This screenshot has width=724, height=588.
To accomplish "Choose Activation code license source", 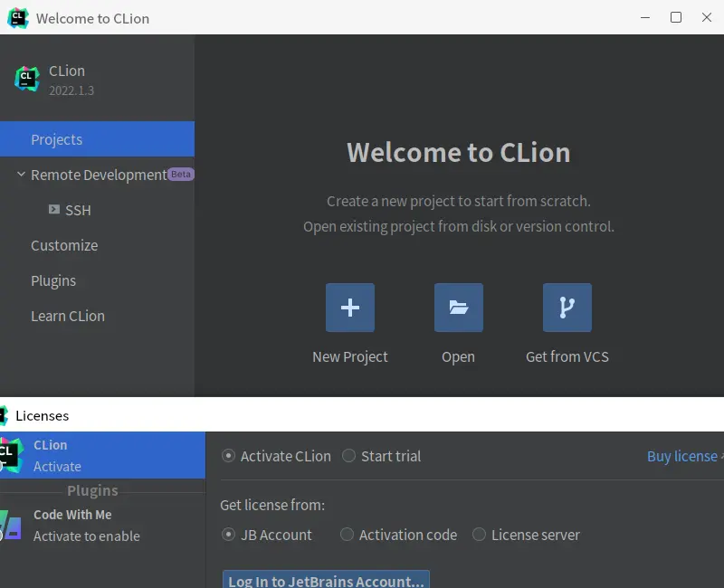I will coord(347,535).
